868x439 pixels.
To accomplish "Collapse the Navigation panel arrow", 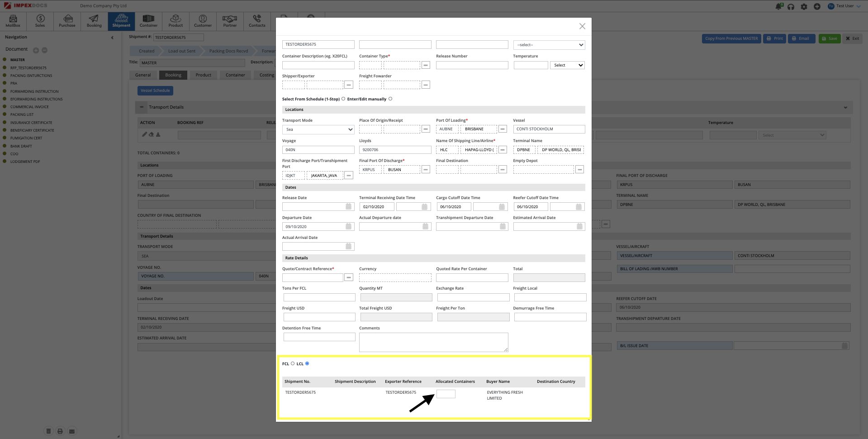I will [112, 38].
